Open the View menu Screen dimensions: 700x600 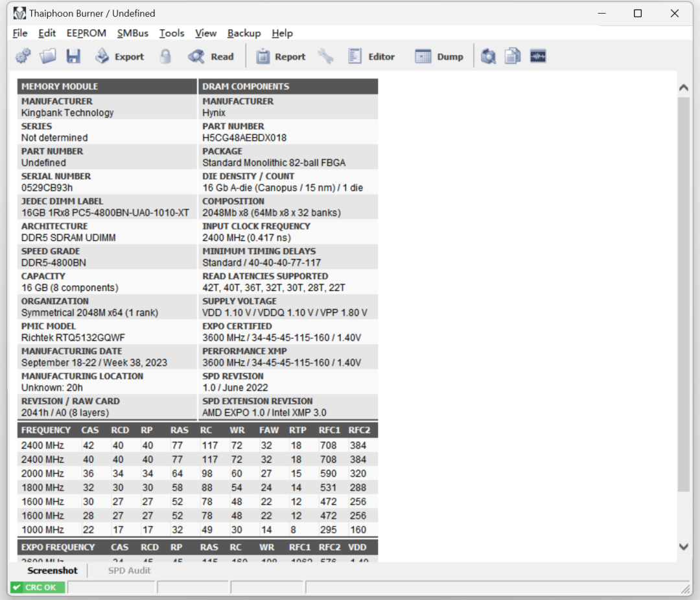pyautogui.click(x=206, y=33)
